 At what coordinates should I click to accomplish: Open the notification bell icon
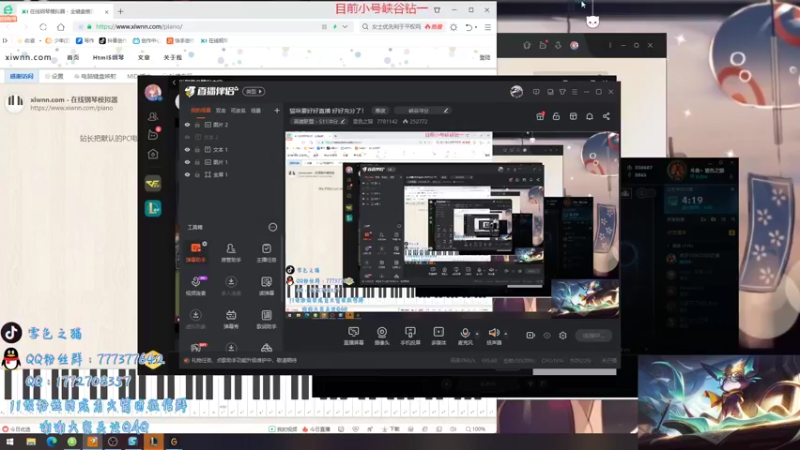tap(589, 116)
